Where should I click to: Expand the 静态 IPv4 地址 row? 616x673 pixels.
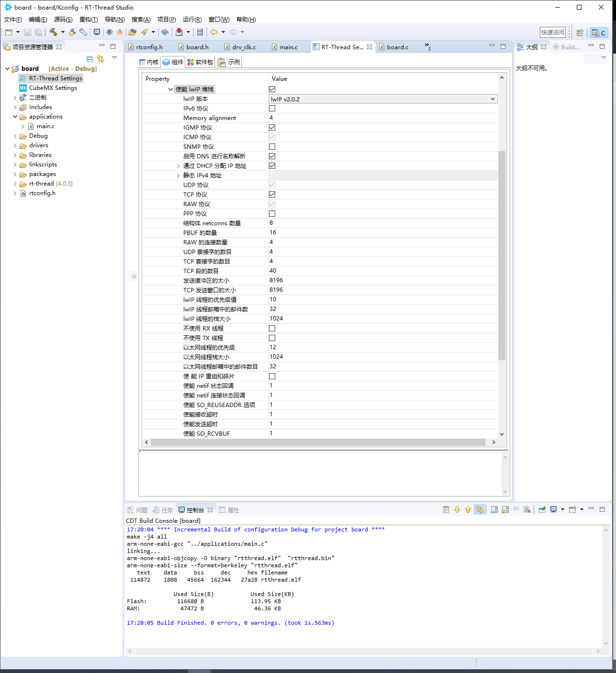click(178, 176)
